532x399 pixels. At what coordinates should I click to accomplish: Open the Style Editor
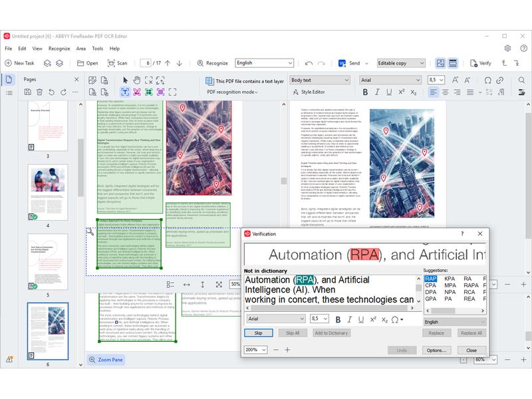[309, 92]
